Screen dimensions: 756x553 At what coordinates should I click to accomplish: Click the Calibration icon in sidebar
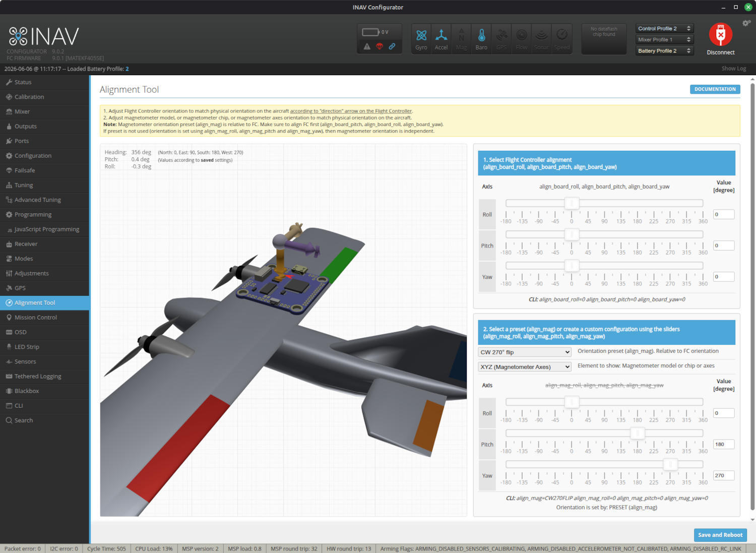coord(9,97)
